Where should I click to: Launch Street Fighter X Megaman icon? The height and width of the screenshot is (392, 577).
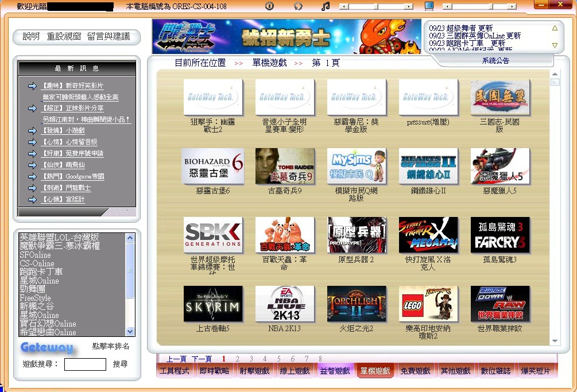(x=428, y=235)
